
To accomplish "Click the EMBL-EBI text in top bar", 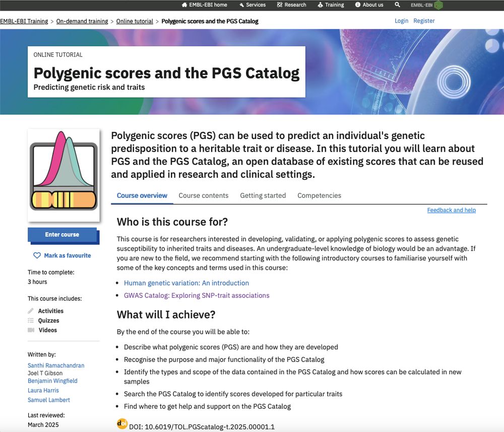I will click(x=421, y=5).
